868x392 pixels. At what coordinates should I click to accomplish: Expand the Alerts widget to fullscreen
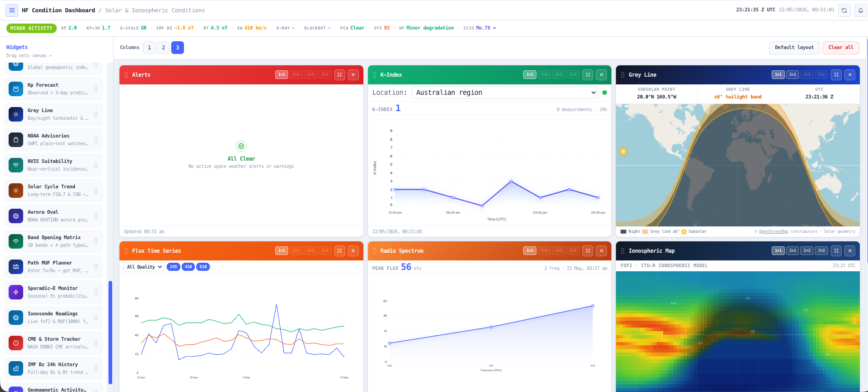[x=340, y=75]
